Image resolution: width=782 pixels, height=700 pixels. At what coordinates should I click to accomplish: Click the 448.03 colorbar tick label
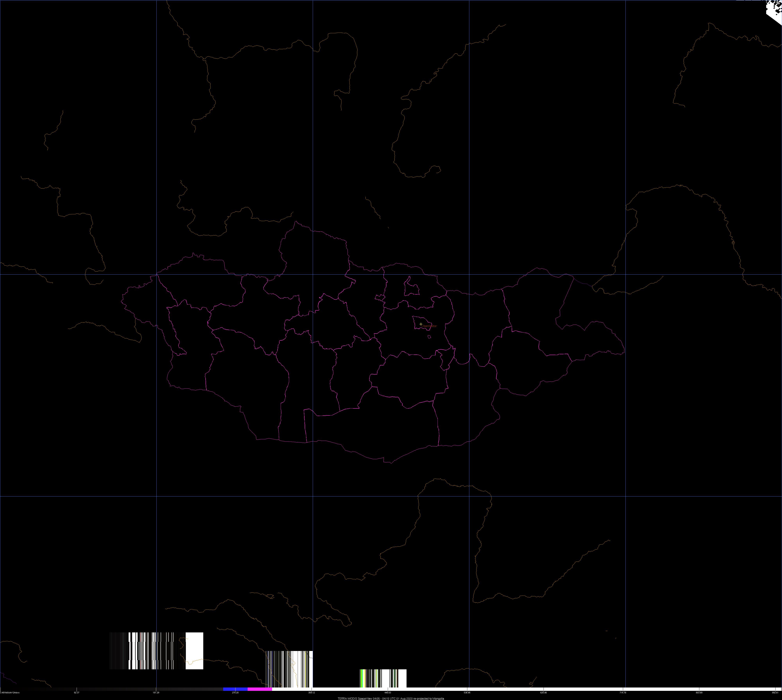click(388, 693)
